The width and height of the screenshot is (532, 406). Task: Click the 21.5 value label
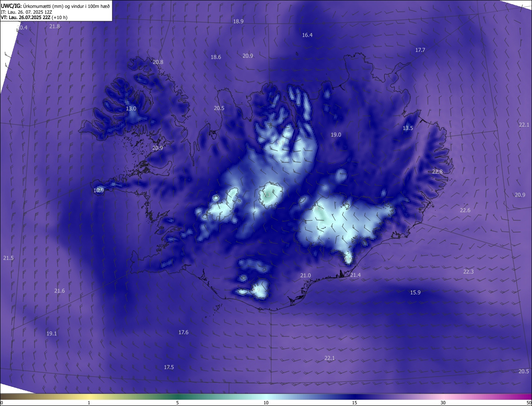click(8, 258)
